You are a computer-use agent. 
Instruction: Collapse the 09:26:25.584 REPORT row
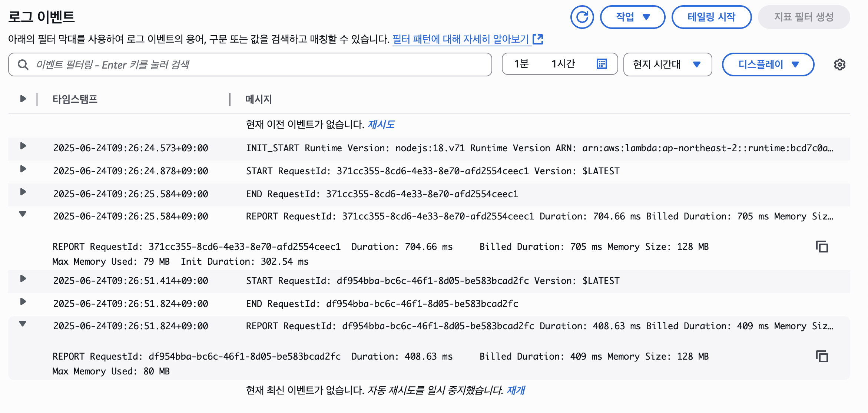pos(23,214)
